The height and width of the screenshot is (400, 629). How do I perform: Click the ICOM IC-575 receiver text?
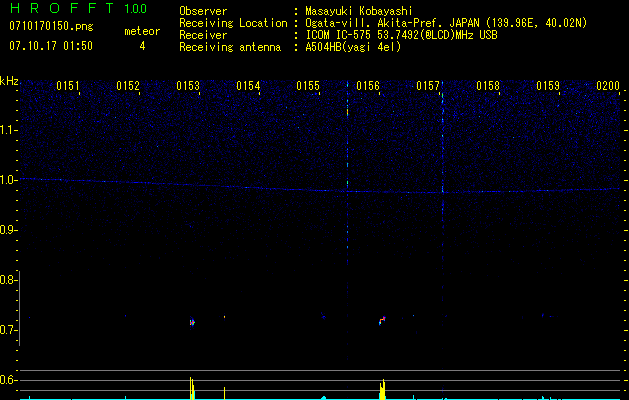[x=401, y=35]
